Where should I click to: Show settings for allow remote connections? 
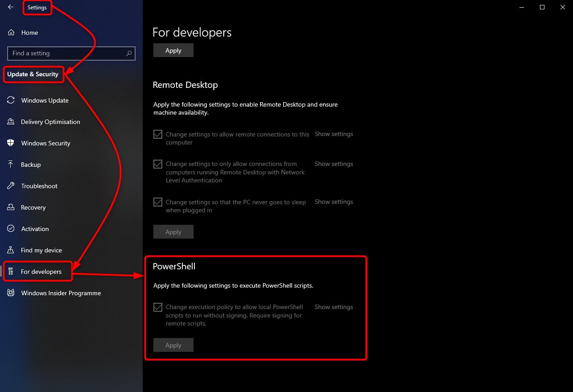pos(334,134)
